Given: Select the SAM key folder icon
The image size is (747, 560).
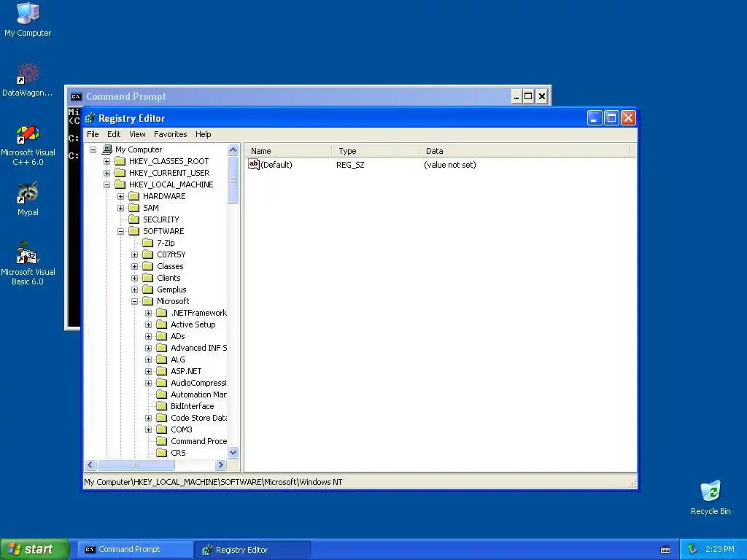Looking at the screenshot, I should click(134, 208).
